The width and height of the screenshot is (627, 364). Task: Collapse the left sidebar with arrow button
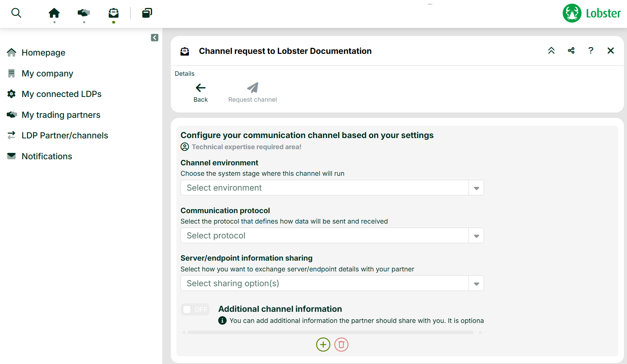155,37
